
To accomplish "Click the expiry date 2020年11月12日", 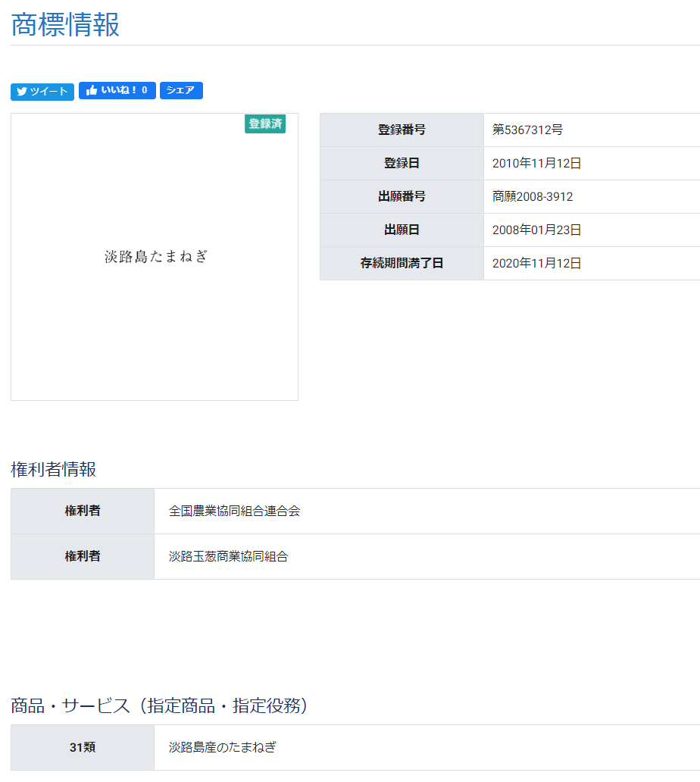I will coord(536,264).
